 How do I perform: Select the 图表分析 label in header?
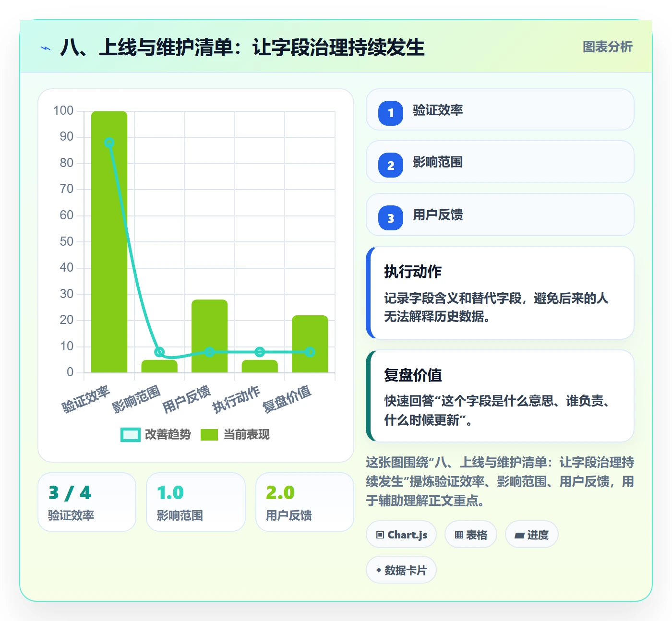(608, 47)
